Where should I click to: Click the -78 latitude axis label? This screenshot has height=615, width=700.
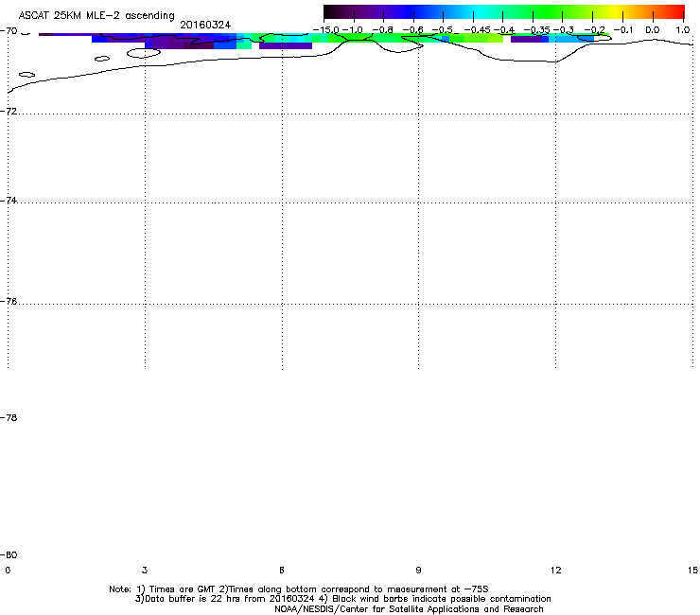pos(9,417)
